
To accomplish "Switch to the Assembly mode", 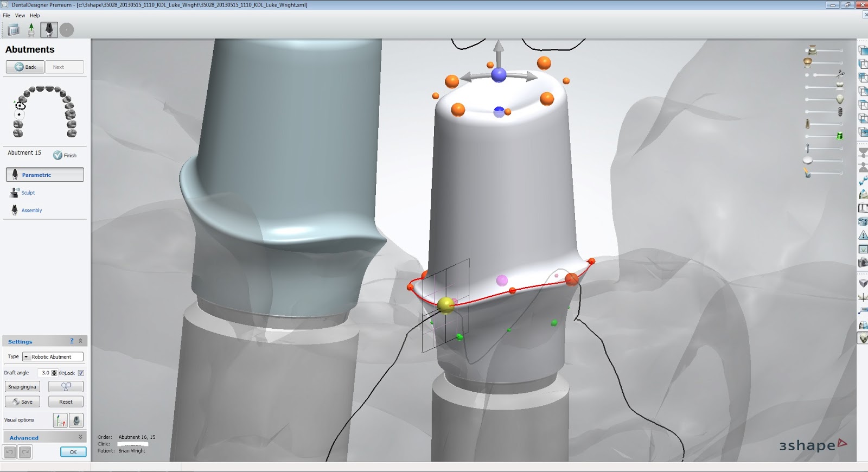I will tap(26, 210).
